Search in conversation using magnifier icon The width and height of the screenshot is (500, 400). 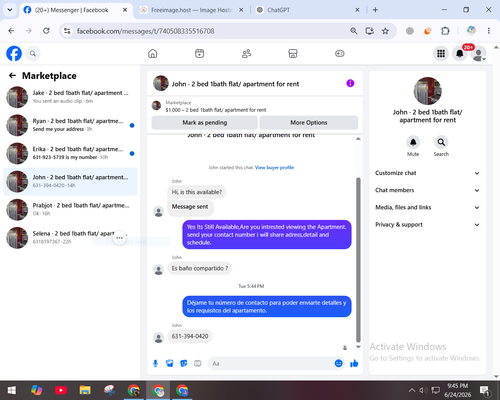(441, 142)
